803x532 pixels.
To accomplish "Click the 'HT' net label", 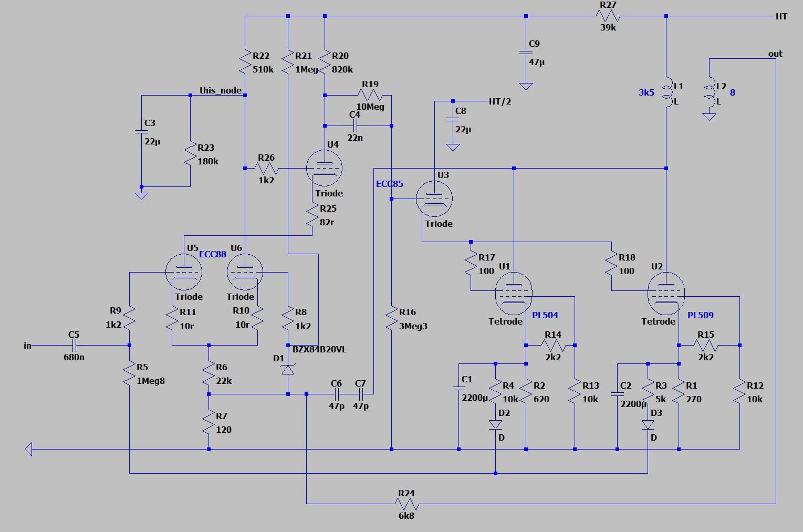I will (x=781, y=16).
